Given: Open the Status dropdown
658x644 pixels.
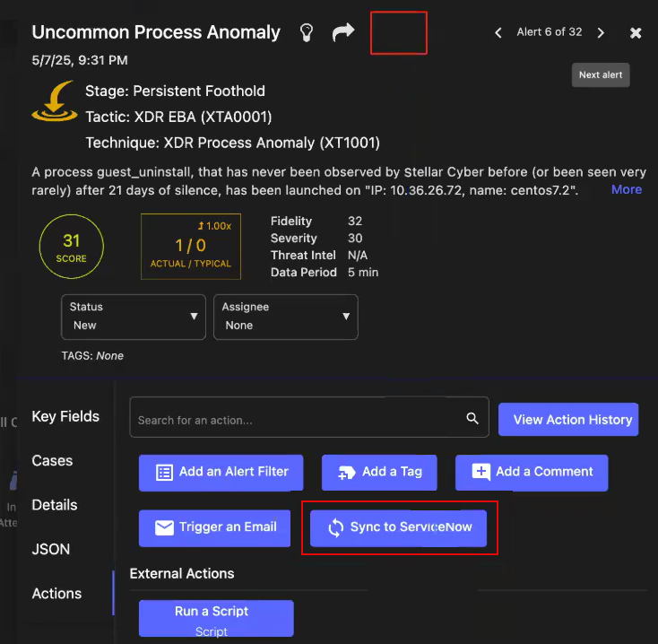Looking at the screenshot, I should (x=134, y=317).
